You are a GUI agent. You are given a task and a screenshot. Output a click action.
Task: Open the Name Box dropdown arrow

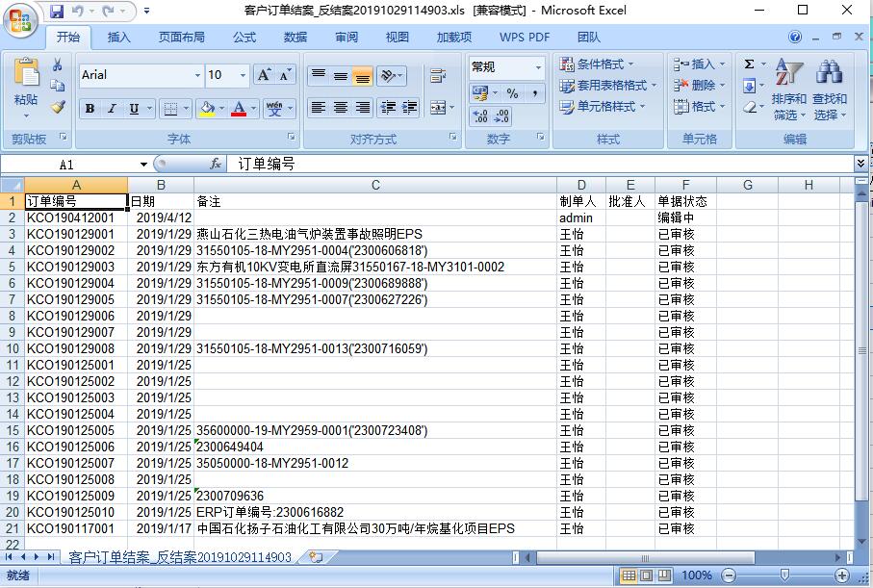(x=143, y=165)
